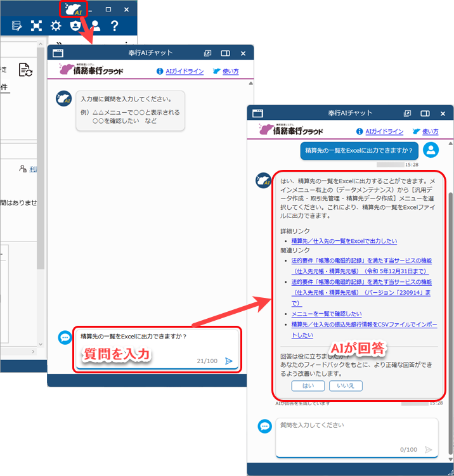The width and height of the screenshot is (454, 476).
Task: Click the right chat question input field
Action: pos(357,437)
